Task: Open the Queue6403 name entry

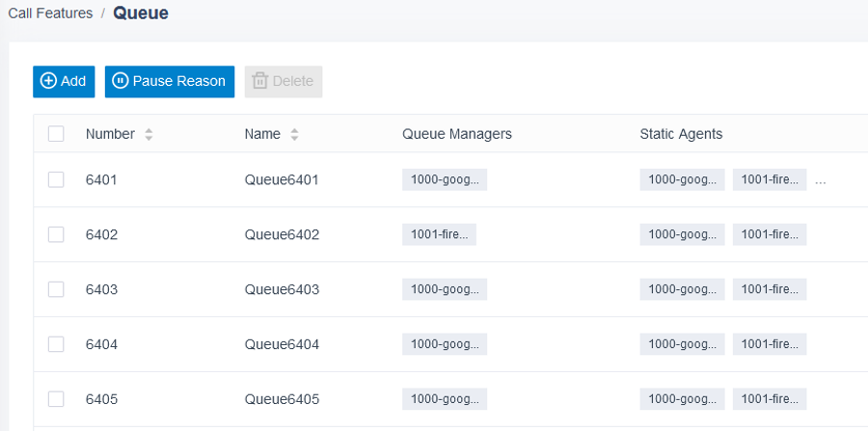Action: click(x=282, y=289)
